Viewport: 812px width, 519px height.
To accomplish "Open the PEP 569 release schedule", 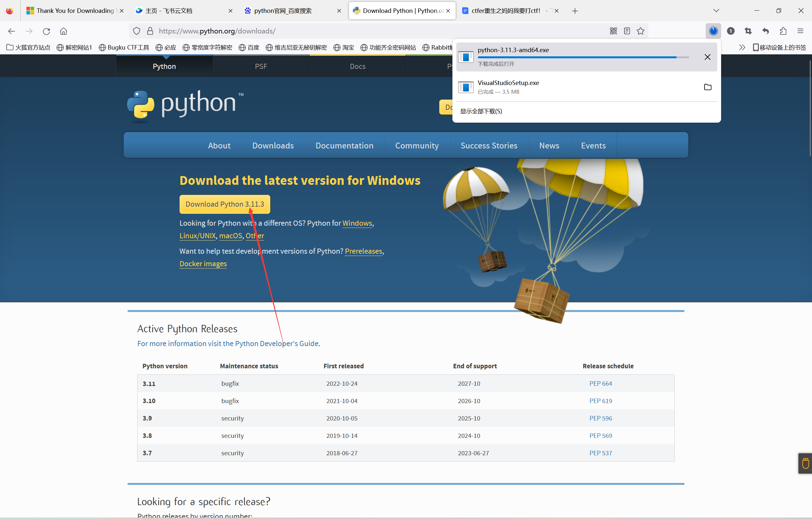I will tap(601, 435).
